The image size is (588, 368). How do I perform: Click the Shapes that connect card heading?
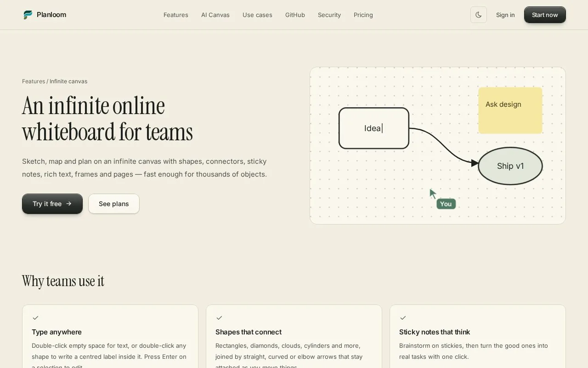click(249, 332)
